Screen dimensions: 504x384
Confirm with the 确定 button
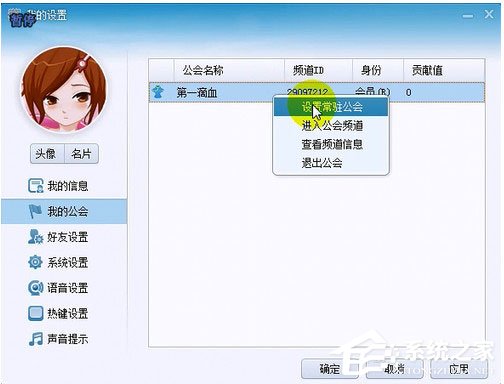(329, 369)
